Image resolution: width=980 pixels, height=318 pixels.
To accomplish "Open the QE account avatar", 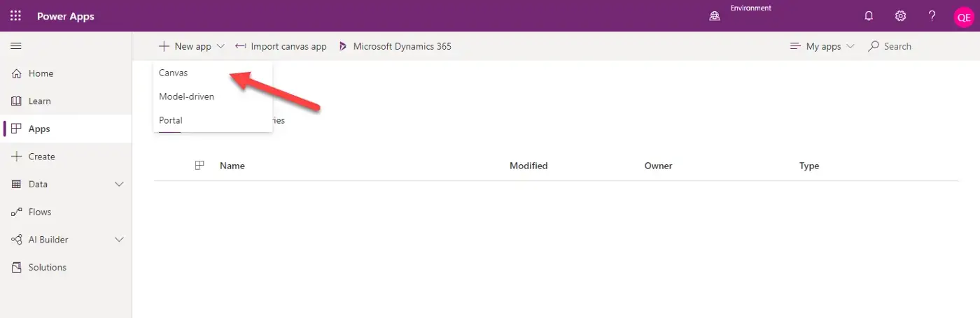I will click(x=963, y=17).
